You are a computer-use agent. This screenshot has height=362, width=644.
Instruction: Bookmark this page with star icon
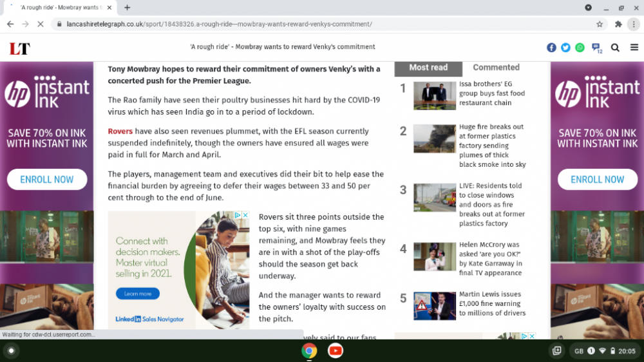(600, 24)
